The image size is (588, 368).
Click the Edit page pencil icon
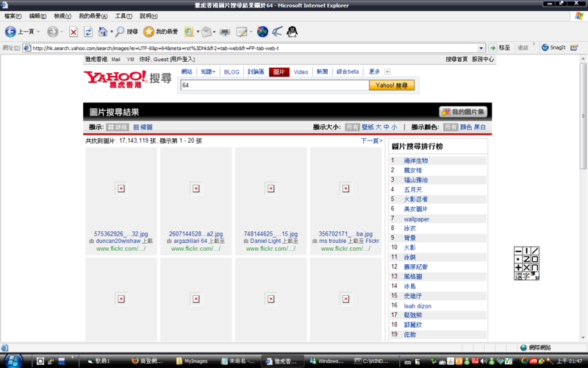click(242, 32)
